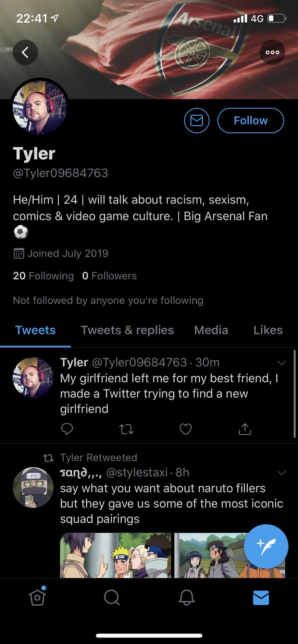Expand options chevron on Tyler's tweet
Screen dimensions: 298x644
click(282, 363)
